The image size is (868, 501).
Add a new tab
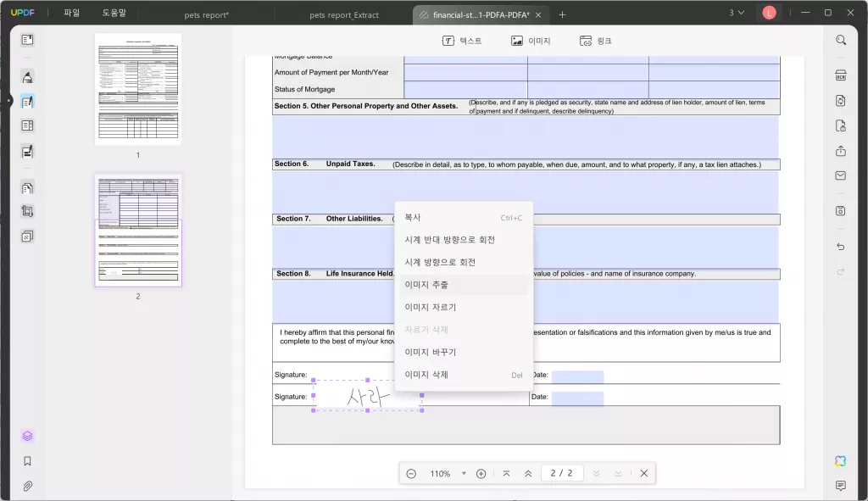562,15
